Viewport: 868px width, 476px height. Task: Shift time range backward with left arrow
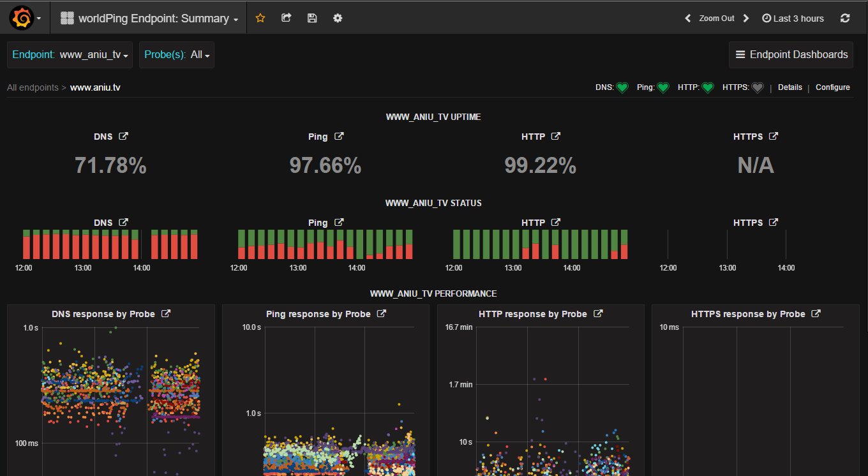[687, 19]
